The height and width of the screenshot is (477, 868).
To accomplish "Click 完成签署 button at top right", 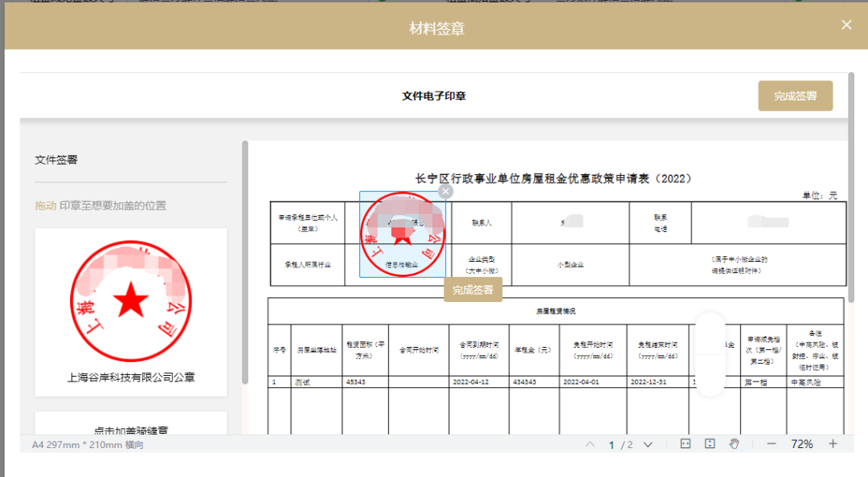I will click(x=795, y=96).
